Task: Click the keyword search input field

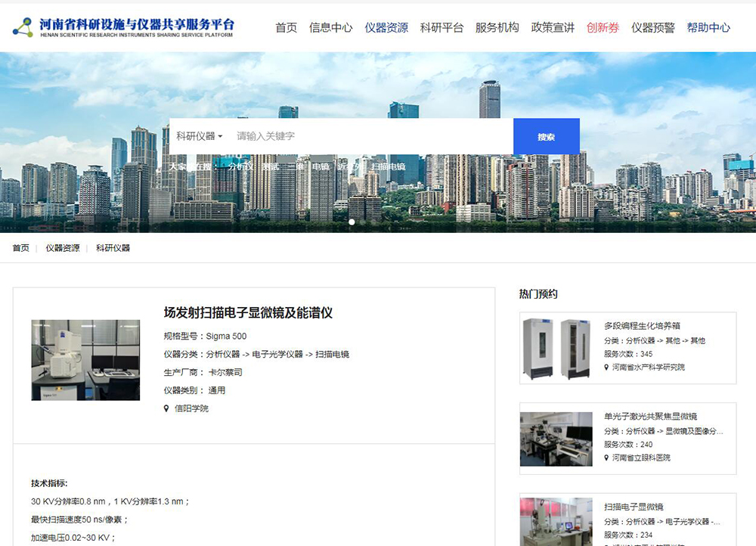Action: point(370,137)
